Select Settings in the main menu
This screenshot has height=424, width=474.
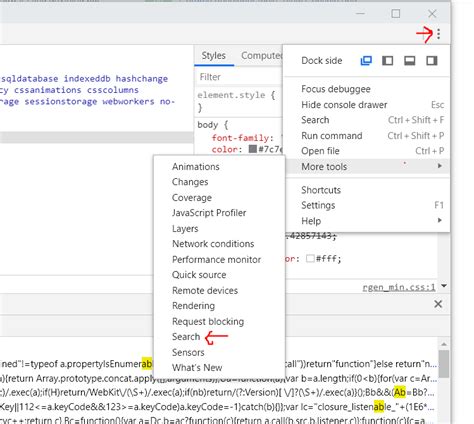point(318,205)
